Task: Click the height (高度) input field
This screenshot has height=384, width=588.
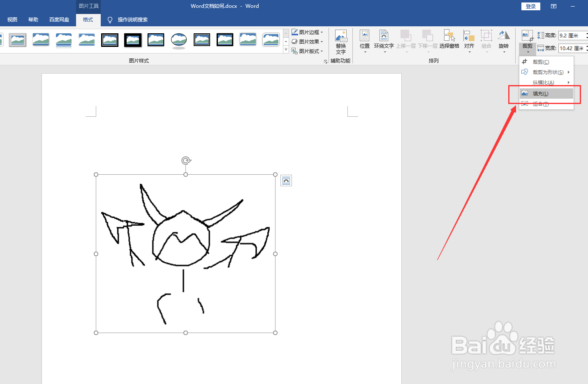Action: (572, 35)
